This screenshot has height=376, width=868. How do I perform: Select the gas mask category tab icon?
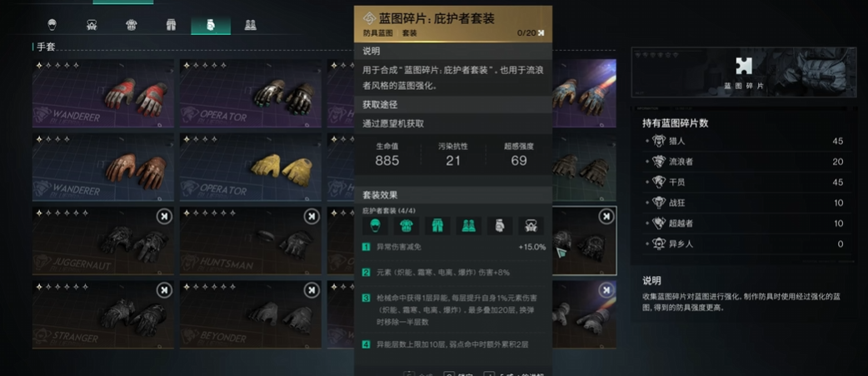[92, 25]
